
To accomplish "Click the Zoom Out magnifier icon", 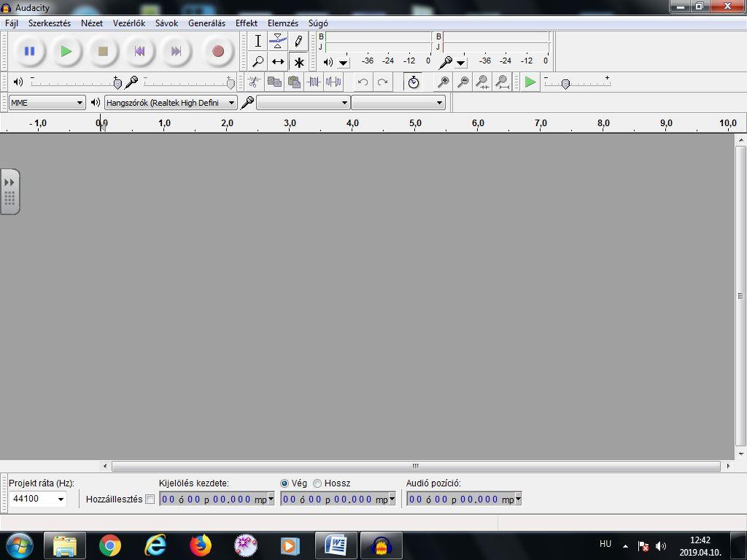I will 462,82.
